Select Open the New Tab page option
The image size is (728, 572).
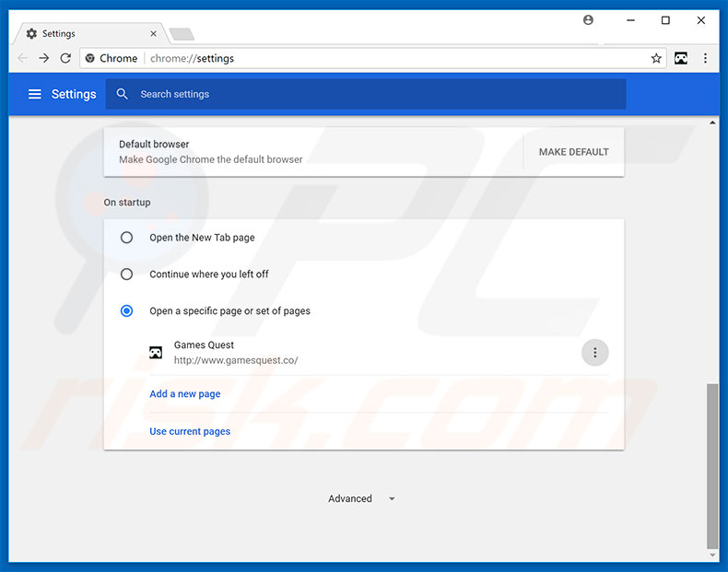pyautogui.click(x=127, y=238)
